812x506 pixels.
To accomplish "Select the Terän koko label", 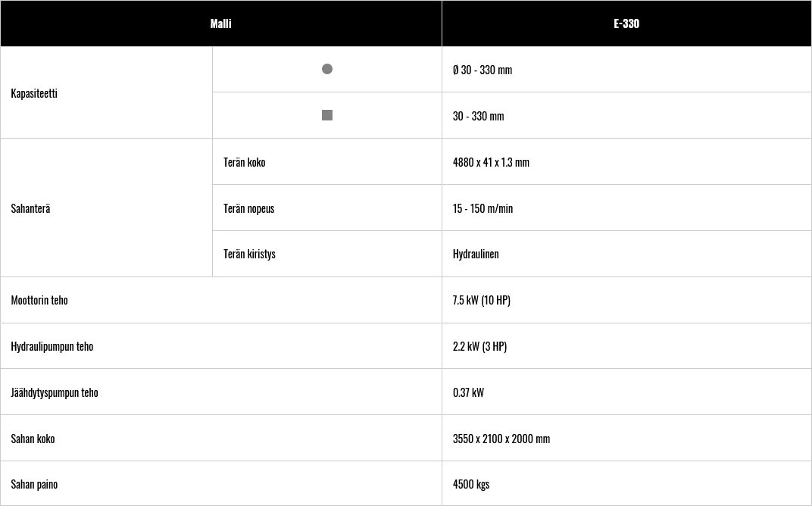I will click(245, 162).
